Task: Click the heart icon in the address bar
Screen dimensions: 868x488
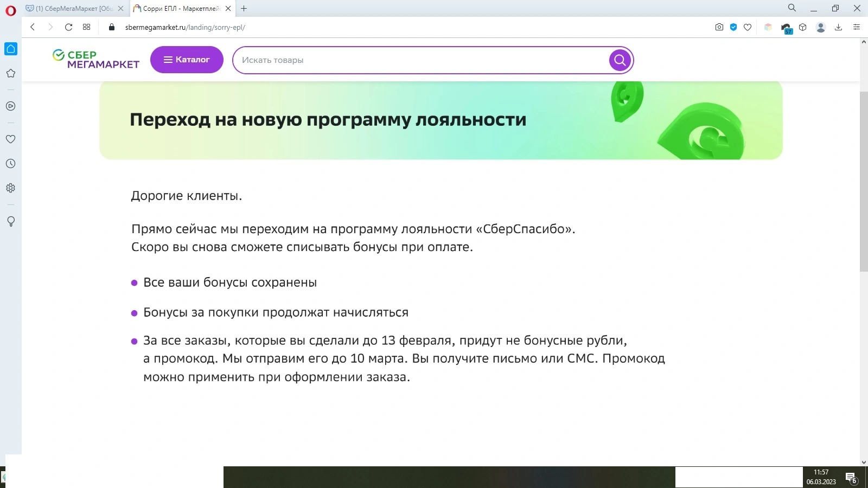Action: [748, 27]
